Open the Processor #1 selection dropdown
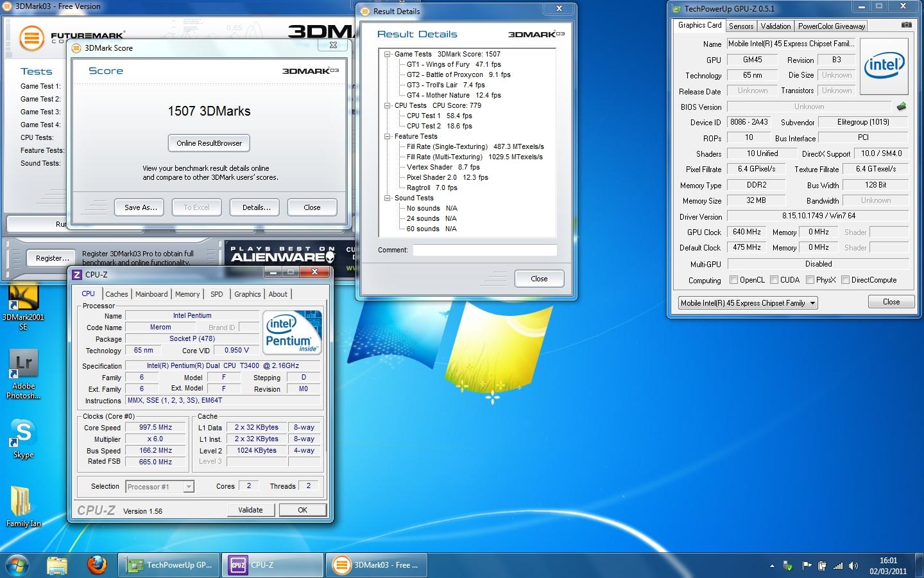This screenshot has height=578, width=924. pos(159,486)
